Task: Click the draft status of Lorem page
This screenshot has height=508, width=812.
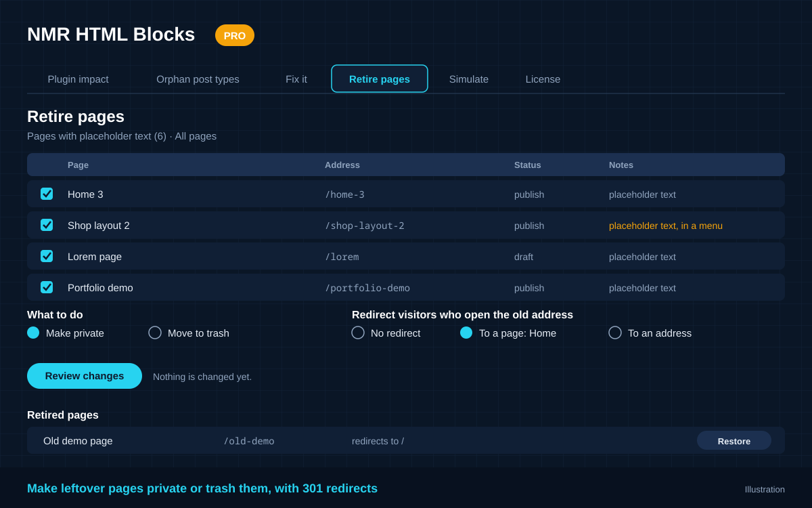Action: pos(524,257)
